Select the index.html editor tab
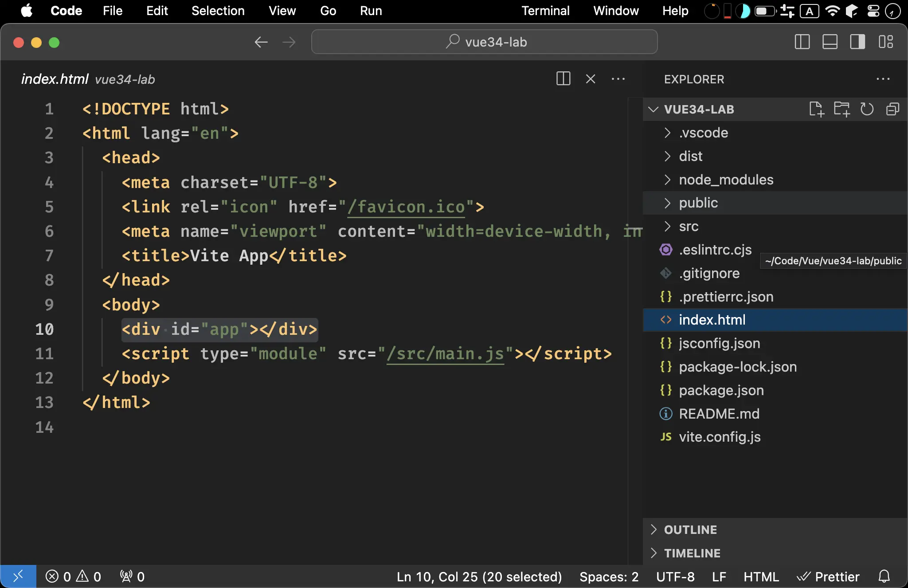Screen dimensions: 908x588 pyautogui.click(x=88, y=79)
